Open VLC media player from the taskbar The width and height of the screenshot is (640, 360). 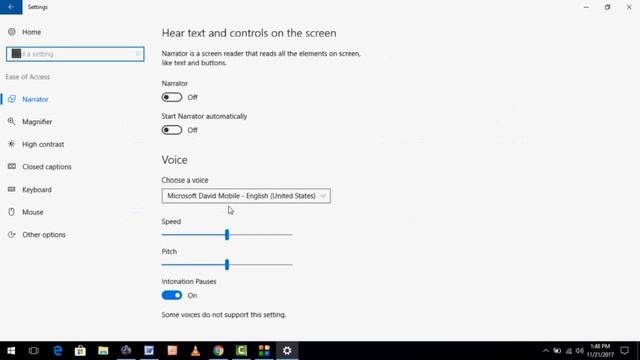[x=196, y=351]
